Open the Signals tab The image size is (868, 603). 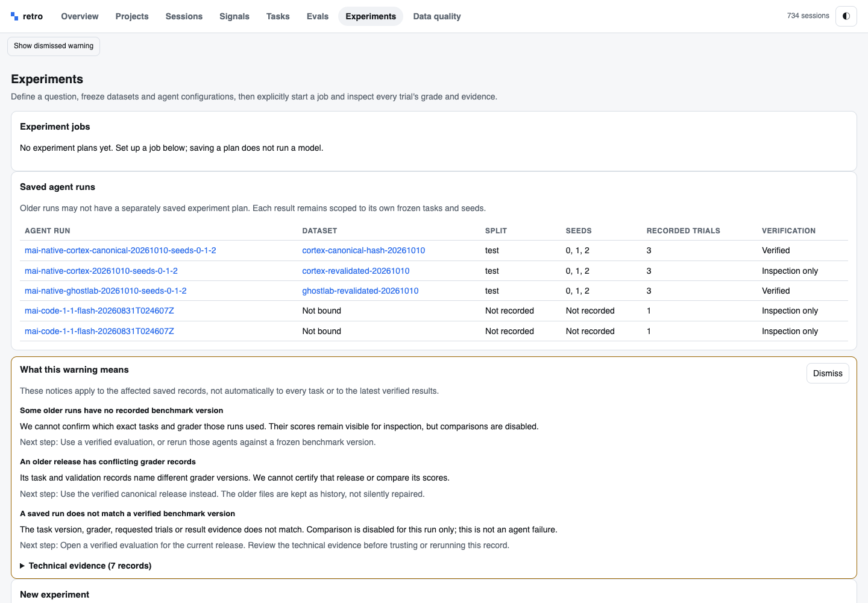click(x=234, y=16)
